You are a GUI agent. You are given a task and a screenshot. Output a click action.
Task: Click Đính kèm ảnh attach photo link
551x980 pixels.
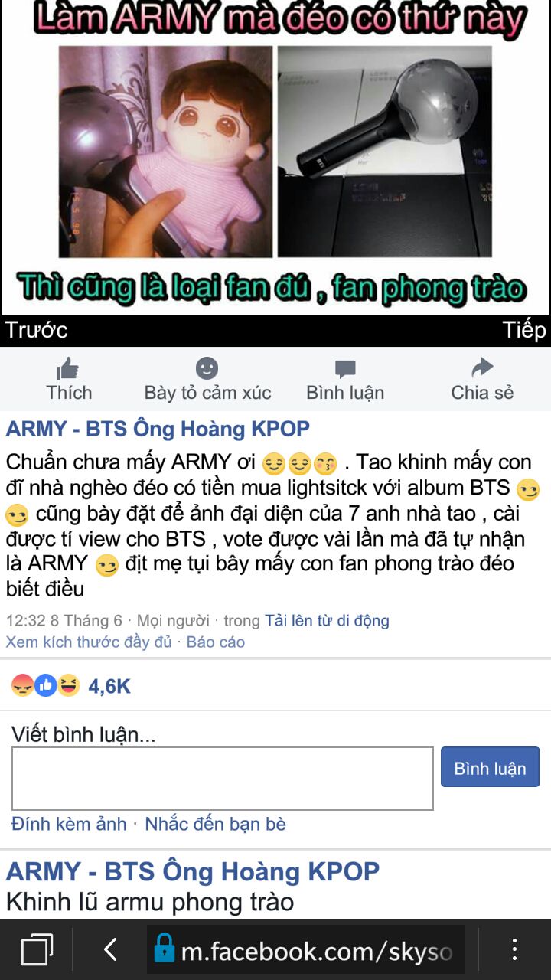pos(69,824)
